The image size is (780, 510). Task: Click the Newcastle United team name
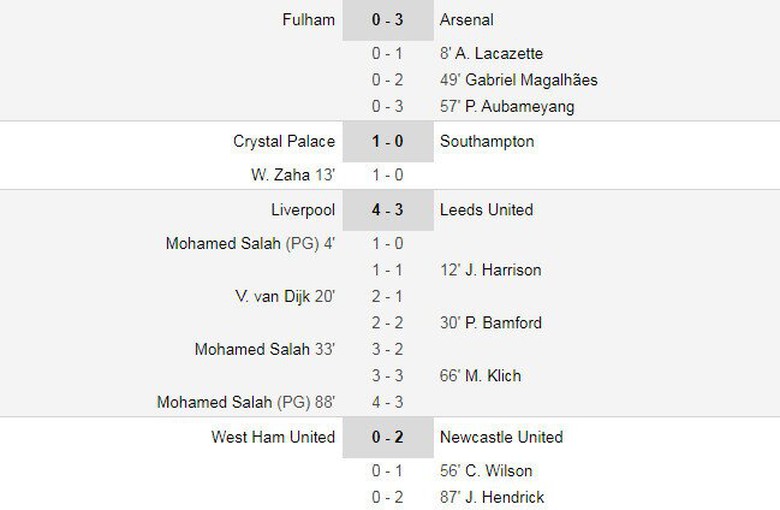click(501, 437)
